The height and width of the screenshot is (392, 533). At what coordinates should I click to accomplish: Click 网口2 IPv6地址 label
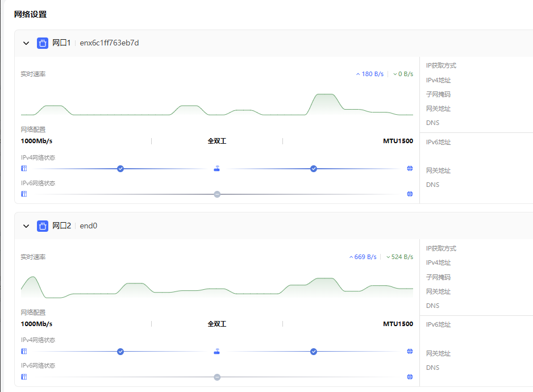pyautogui.click(x=439, y=324)
